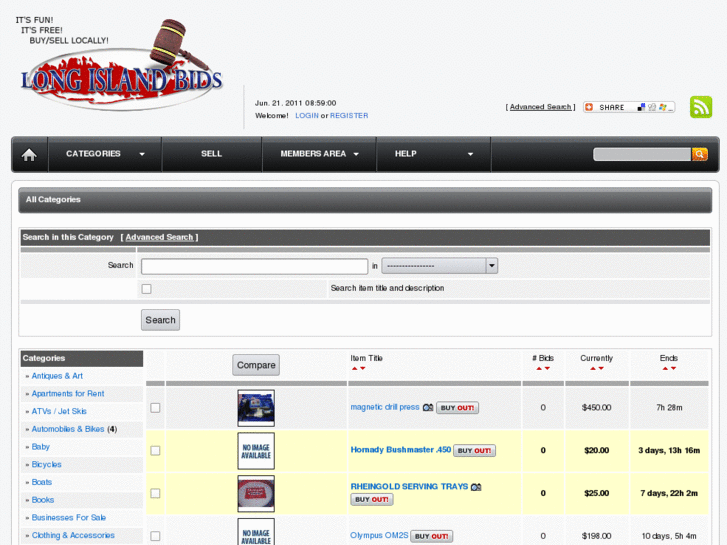Viewport: 727px width, 545px height.
Task: Sort Ends time ascending arrow
Action: point(665,368)
